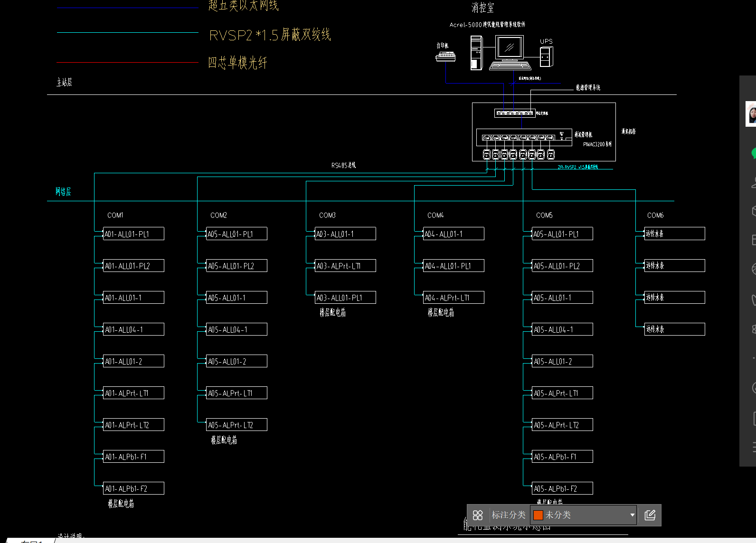Select the network switch symbol in cabinet

click(514, 113)
